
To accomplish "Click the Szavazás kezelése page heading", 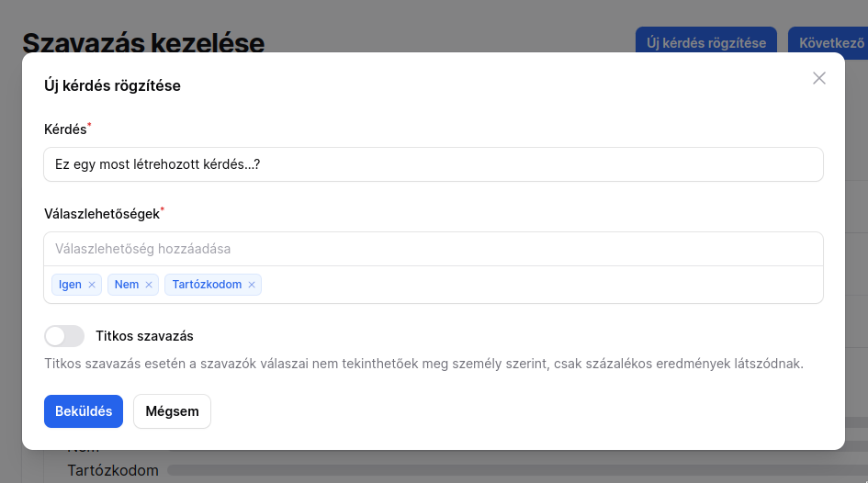I will pyautogui.click(x=143, y=42).
